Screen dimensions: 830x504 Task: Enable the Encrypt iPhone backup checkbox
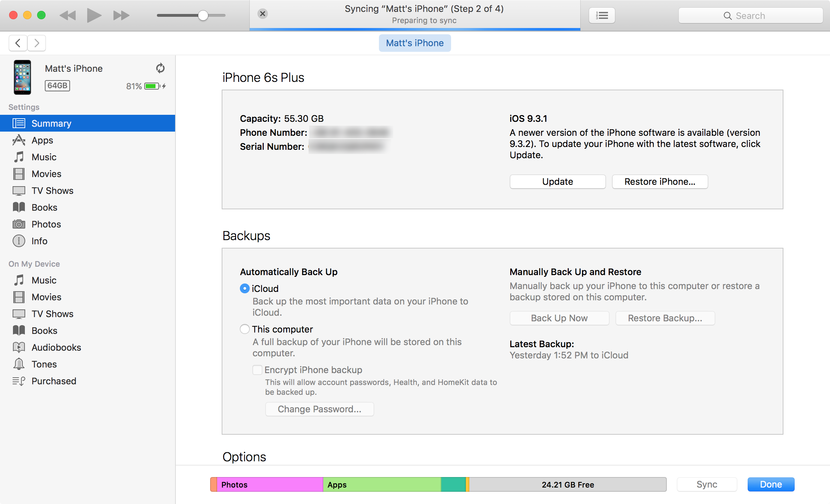pos(257,370)
